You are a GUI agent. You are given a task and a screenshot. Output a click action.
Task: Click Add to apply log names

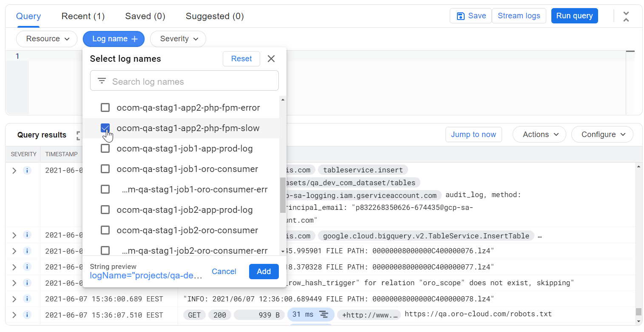[x=264, y=272]
